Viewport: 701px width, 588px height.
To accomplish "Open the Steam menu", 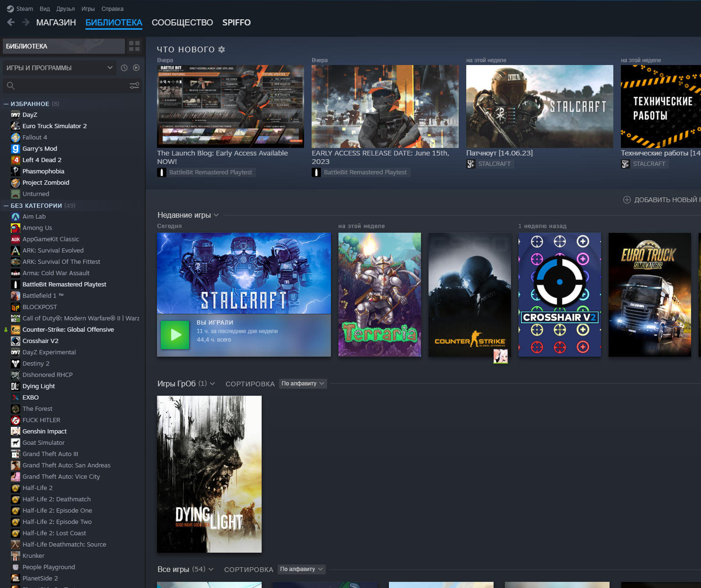I will [x=25, y=9].
